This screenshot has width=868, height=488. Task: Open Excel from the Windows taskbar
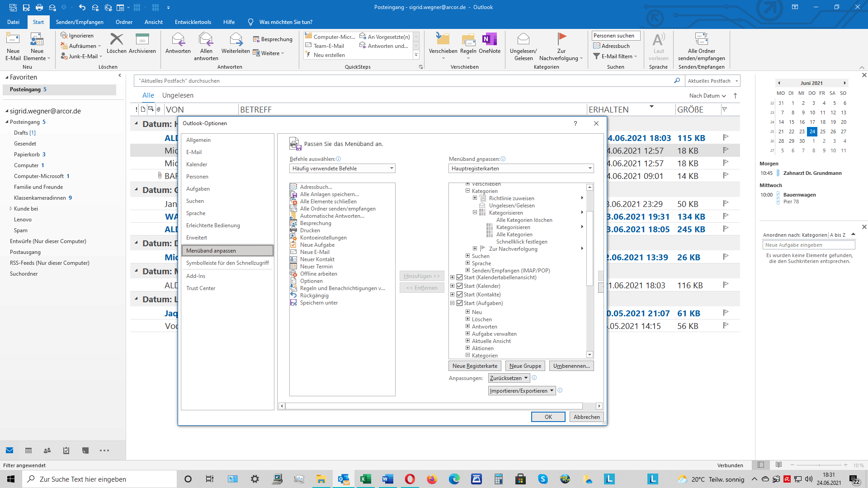coord(365,479)
